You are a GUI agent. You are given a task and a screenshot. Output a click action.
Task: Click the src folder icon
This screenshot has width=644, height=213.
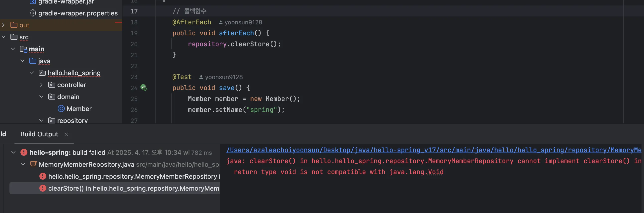pos(14,37)
